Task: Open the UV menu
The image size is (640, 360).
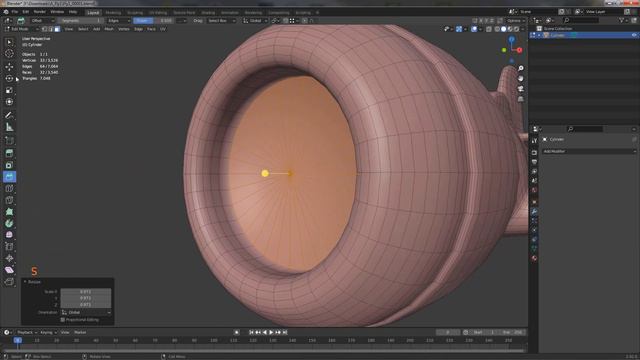Action: (163, 29)
